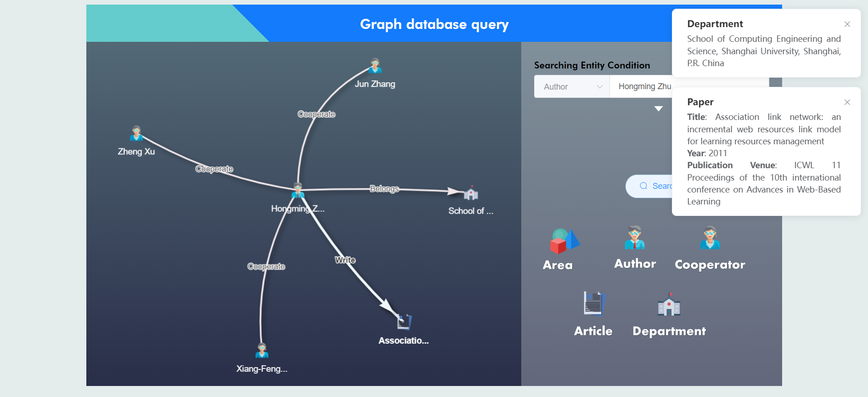868x397 pixels.
Task: Click the Article legend icon
Action: [594, 304]
